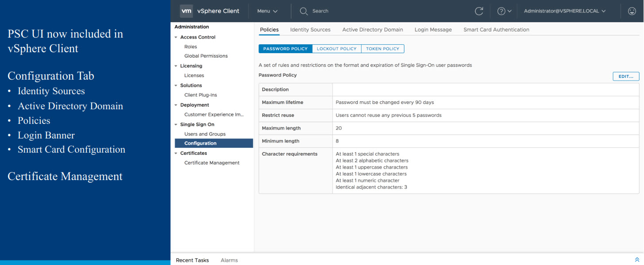
Task: Collapse the Licensing section
Action: (x=176, y=66)
